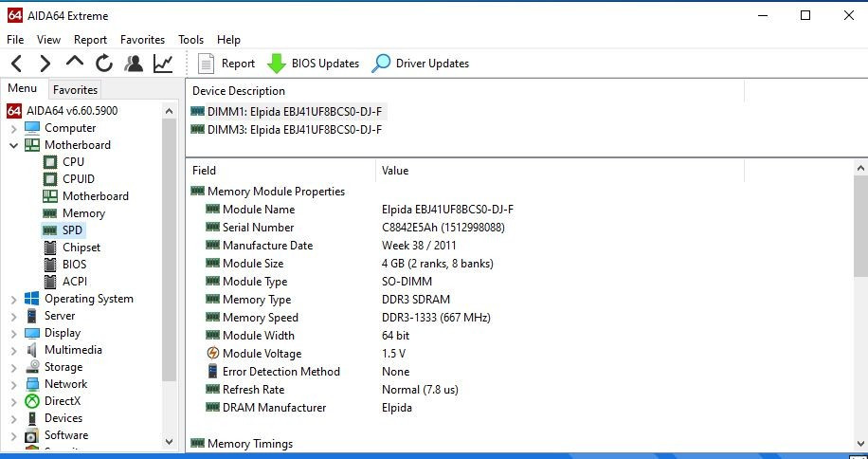Click the Report toolbar label
Screen dimensions: 868x459
click(x=238, y=64)
